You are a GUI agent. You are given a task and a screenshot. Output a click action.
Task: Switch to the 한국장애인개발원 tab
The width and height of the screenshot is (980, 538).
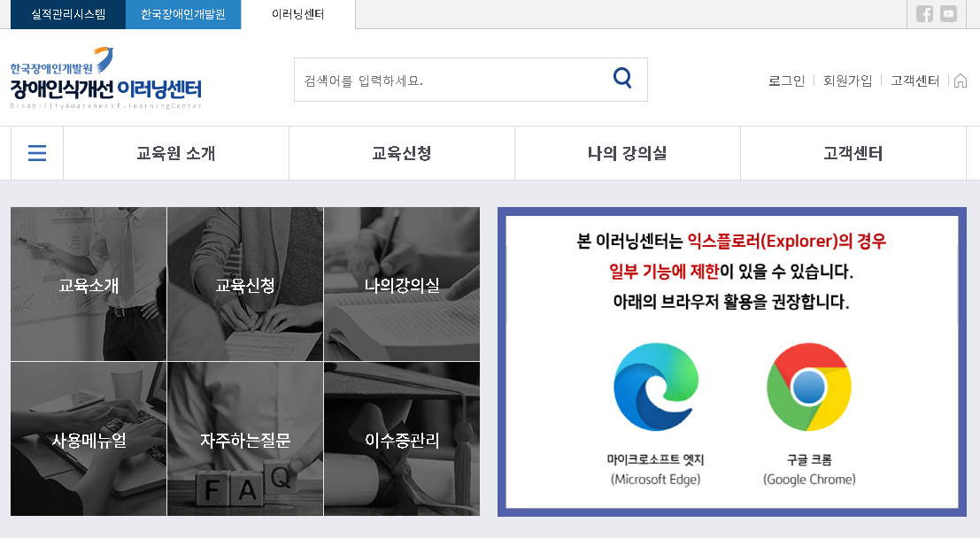pos(183,15)
